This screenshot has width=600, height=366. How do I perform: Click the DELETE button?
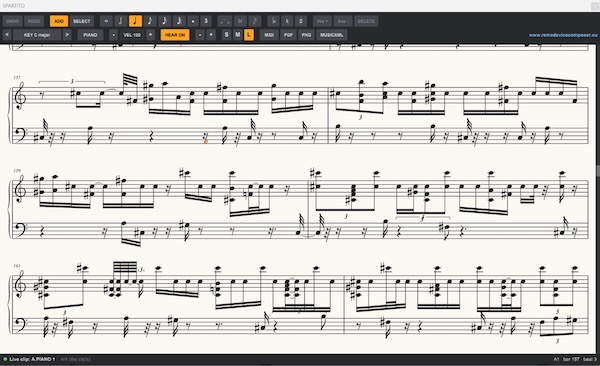coord(366,21)
